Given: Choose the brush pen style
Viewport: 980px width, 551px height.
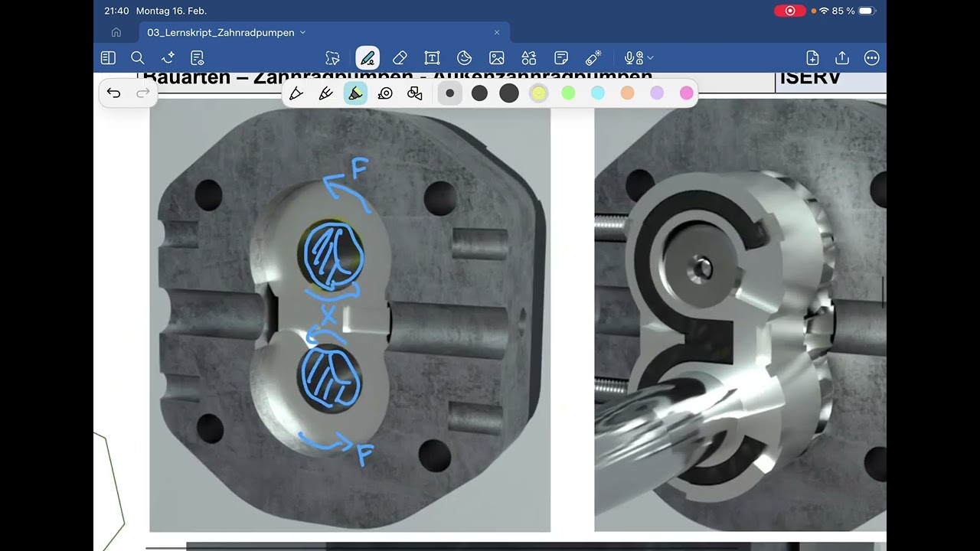Looking at the screenshot, I should (326, 93).
